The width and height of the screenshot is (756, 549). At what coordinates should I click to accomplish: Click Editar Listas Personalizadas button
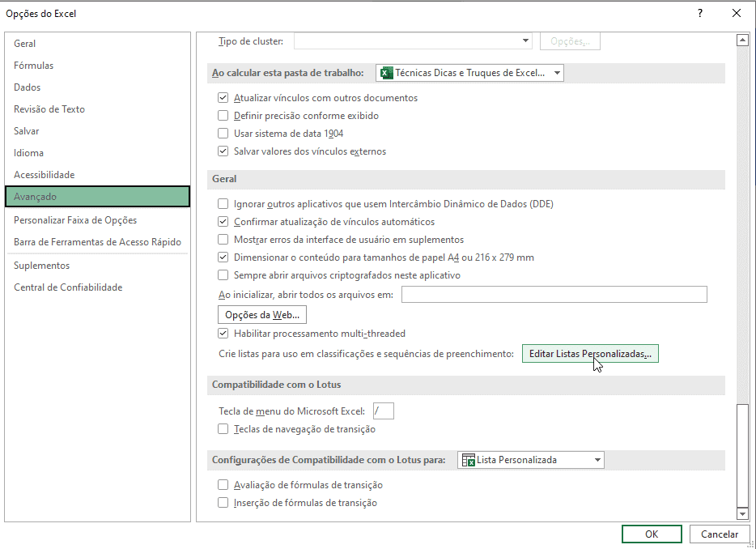[x=590, y=355]
